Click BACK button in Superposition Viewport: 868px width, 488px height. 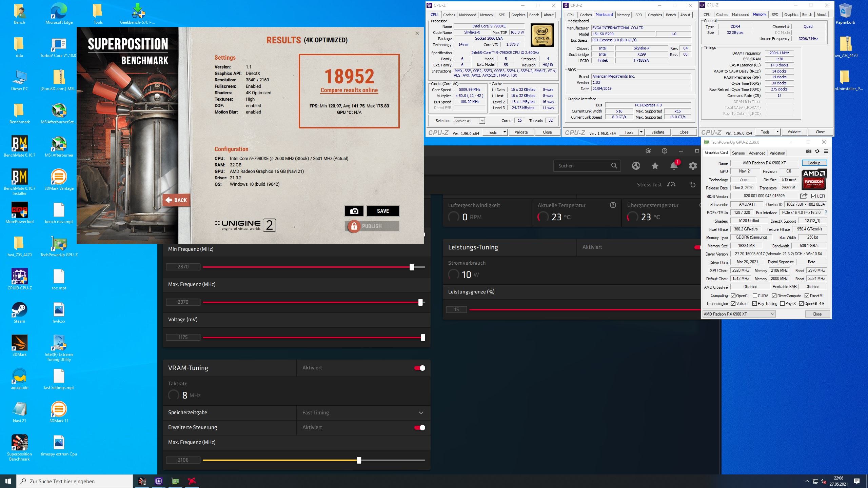click(176, 200)
